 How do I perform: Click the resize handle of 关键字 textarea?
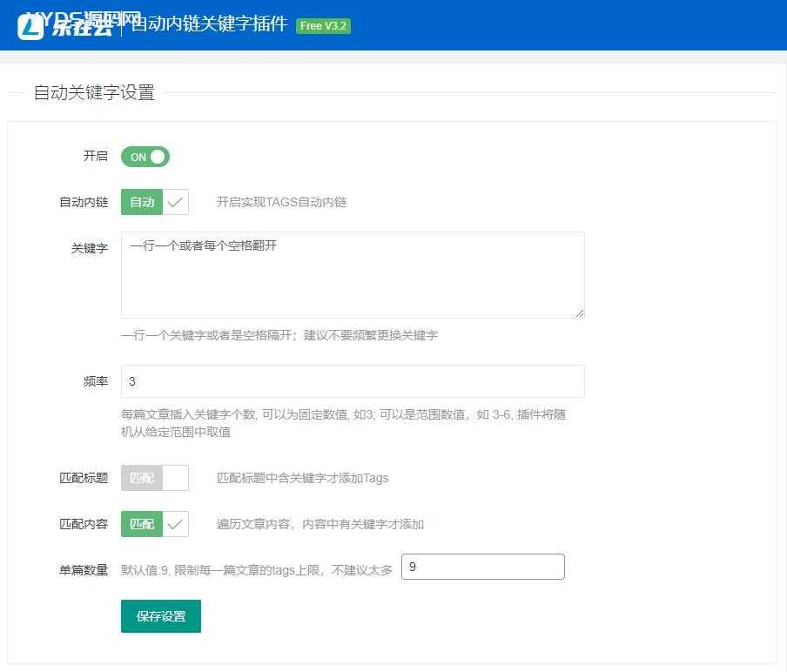coord(579,312)
